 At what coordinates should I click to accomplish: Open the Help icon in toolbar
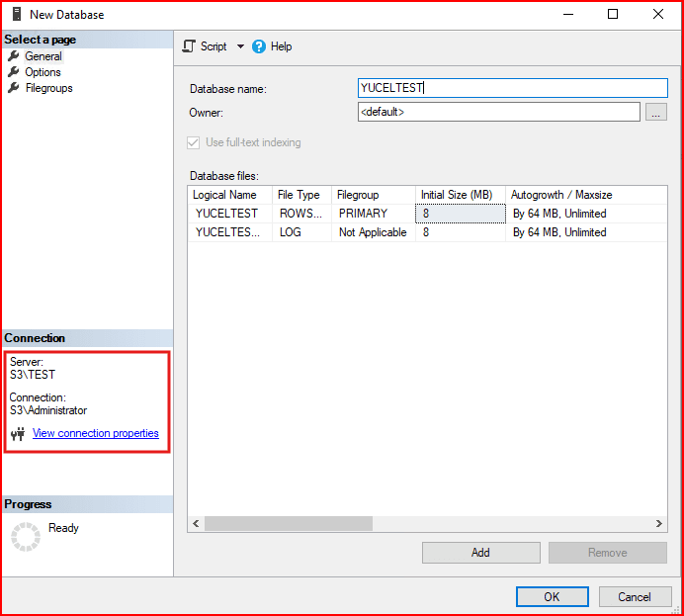pos(259,46)
